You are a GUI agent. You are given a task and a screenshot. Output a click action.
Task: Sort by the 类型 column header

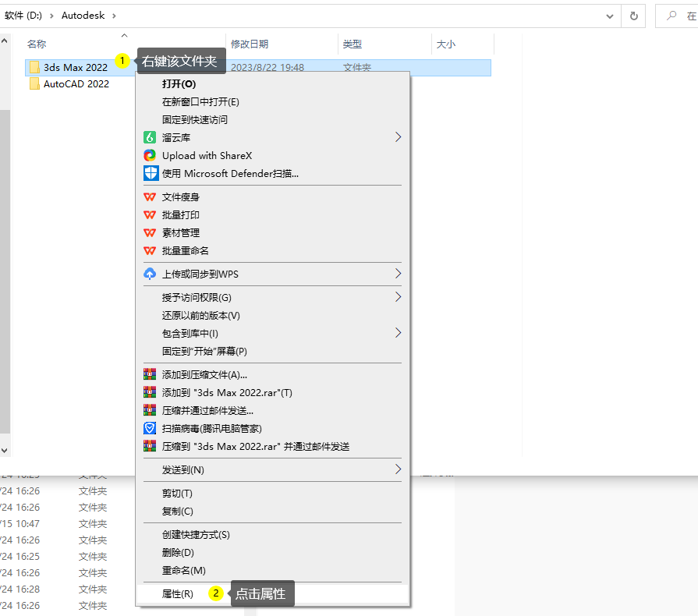click(x=352, y=44)
